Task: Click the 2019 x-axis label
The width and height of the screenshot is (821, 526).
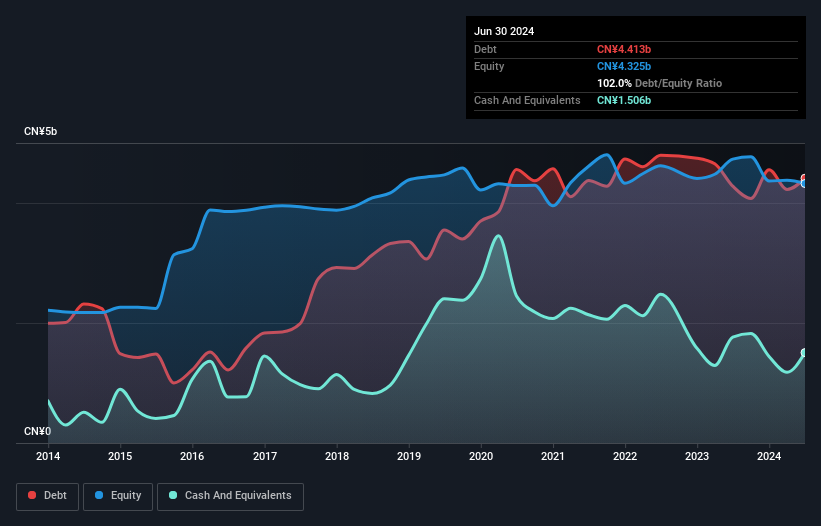Action: (409, 456)
